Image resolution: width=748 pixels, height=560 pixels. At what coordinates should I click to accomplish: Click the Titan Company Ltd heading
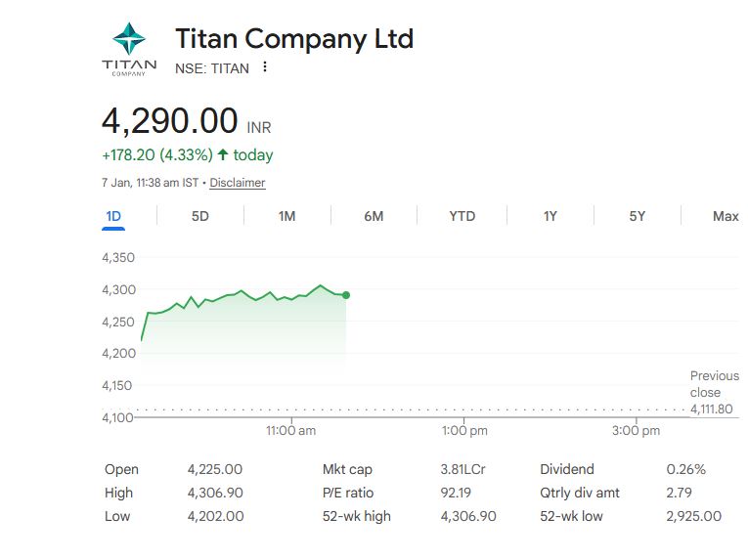click(x=293, y=39)
